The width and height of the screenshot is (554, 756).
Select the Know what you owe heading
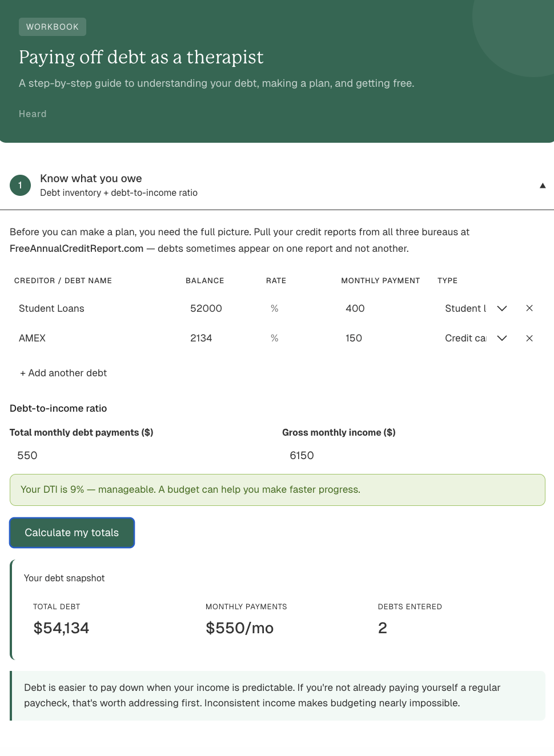[x=91, y=178]
